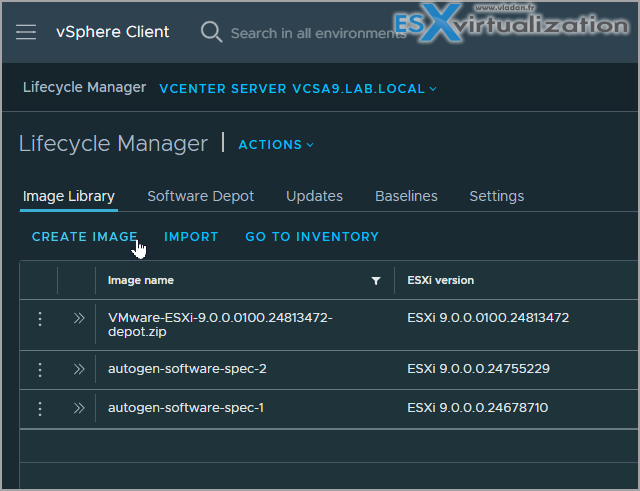Viewport: 640px width, 491px height.
Task: Click the ESXi 9.0.0.0.24678710 version cell
Action: 478,407
